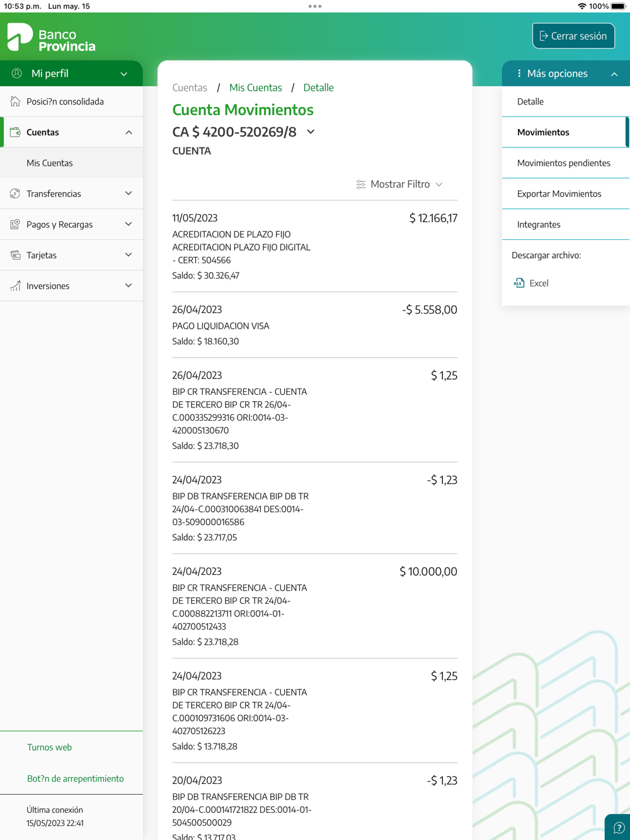
Task: Expand the Tarjetas chevron
Action: coord(129,255)
